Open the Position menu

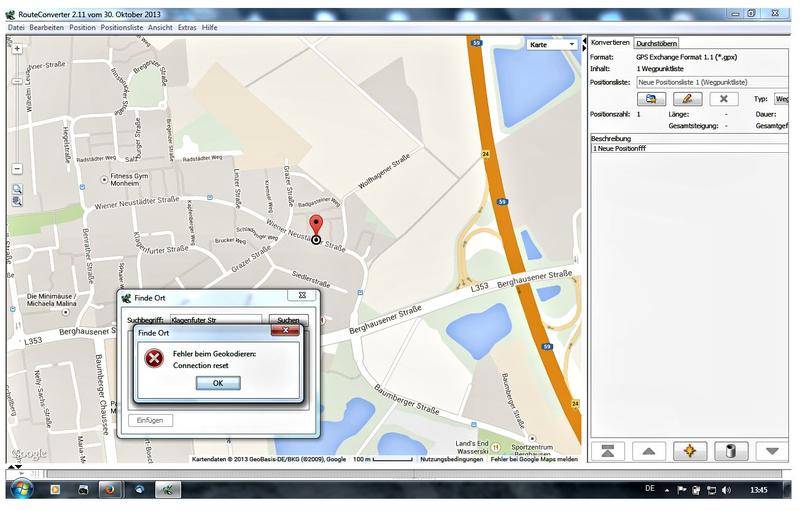[x=82, y=28]
